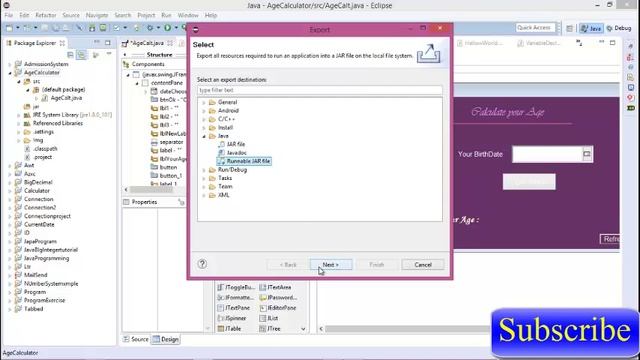This screenshot has height=360, width=640.
Task: Click the type filter text field
Action: click(x=320, y=90)
